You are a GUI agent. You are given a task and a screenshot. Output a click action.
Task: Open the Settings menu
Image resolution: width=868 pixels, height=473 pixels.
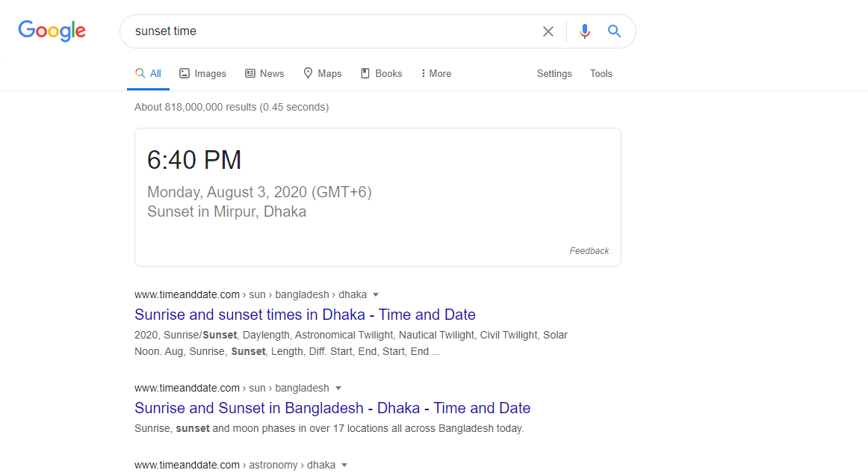[x=554, y=73]
